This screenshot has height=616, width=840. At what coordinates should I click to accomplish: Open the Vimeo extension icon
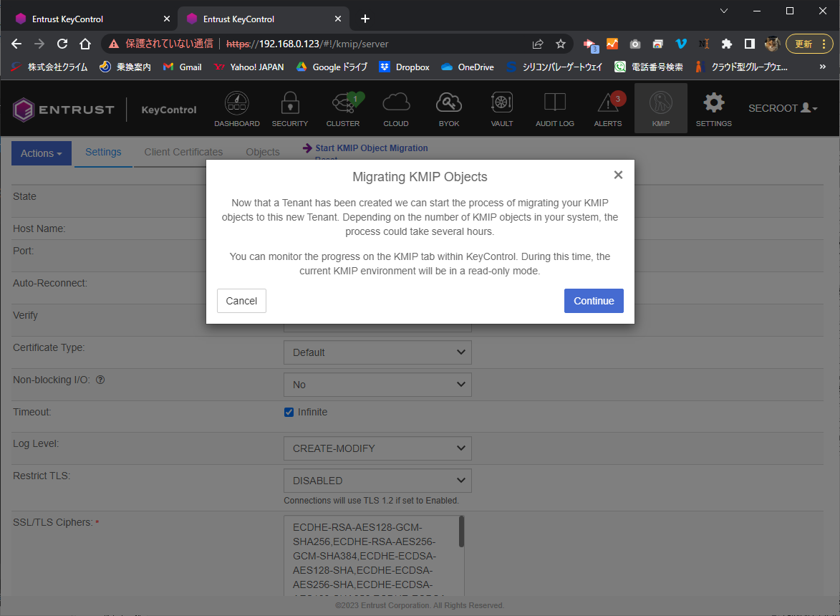click(681, 44)
